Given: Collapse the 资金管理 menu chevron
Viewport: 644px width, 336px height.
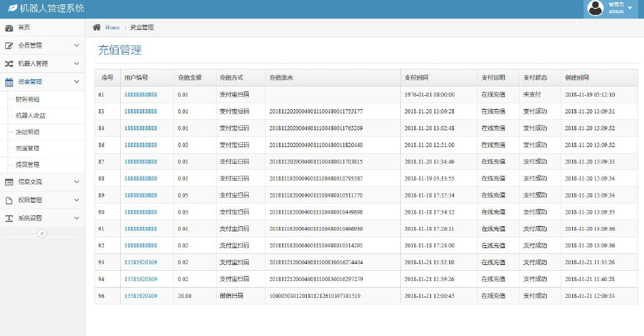Looking at the screenshot, I should click(76, 82).
